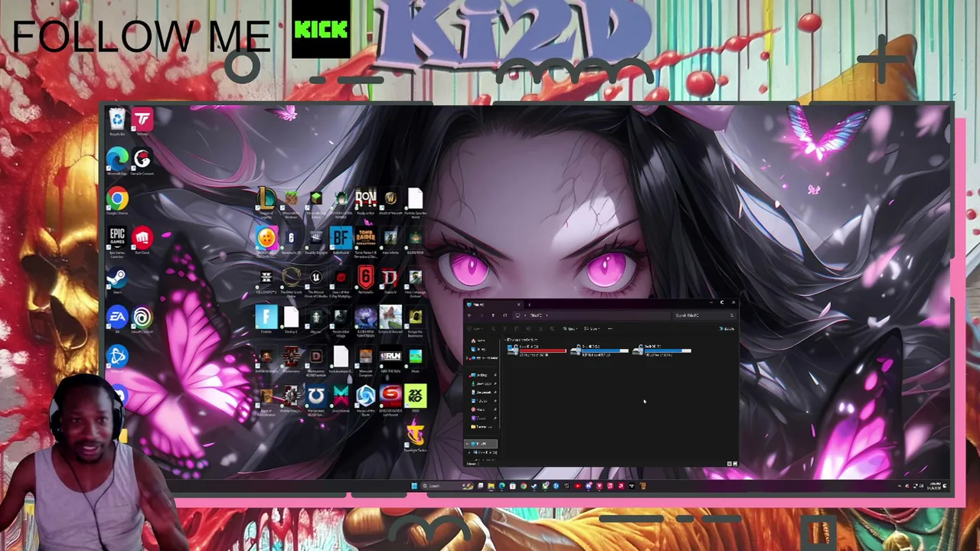This screenshot has width=980, height=551.
Task: Open Desktop in File Explorer quick access
Action: (x=482, y=375)
